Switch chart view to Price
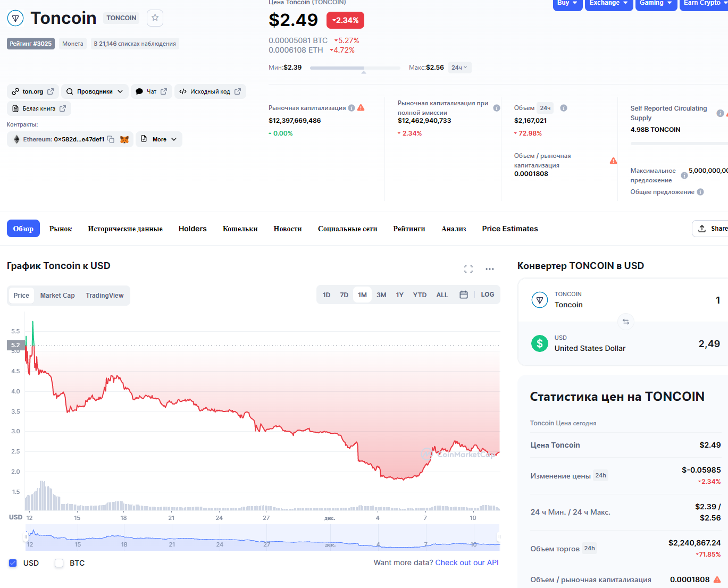Viewport: 728px width, 588px height. point(21,296)
